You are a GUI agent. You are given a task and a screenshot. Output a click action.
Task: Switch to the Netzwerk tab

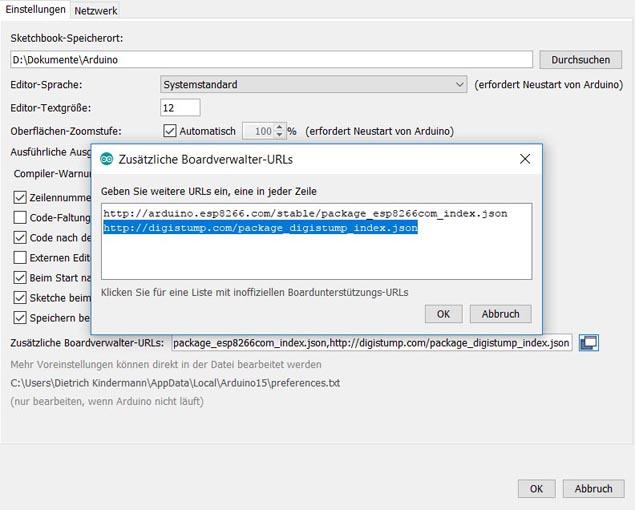96,11
